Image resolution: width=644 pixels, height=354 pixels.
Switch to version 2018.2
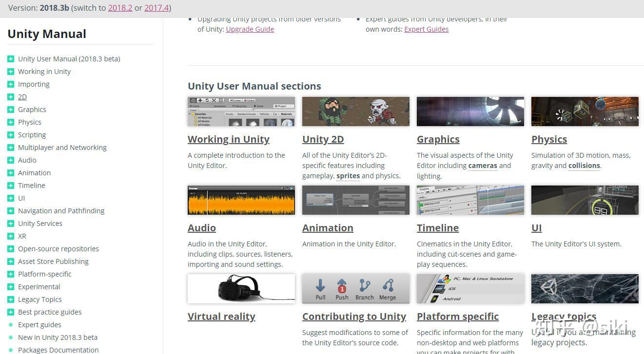tap(120, 8)
